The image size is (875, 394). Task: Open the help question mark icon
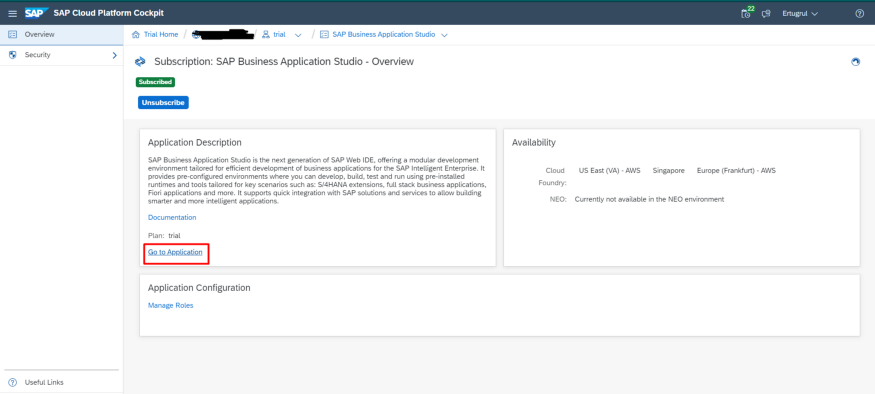click(859, 13)
